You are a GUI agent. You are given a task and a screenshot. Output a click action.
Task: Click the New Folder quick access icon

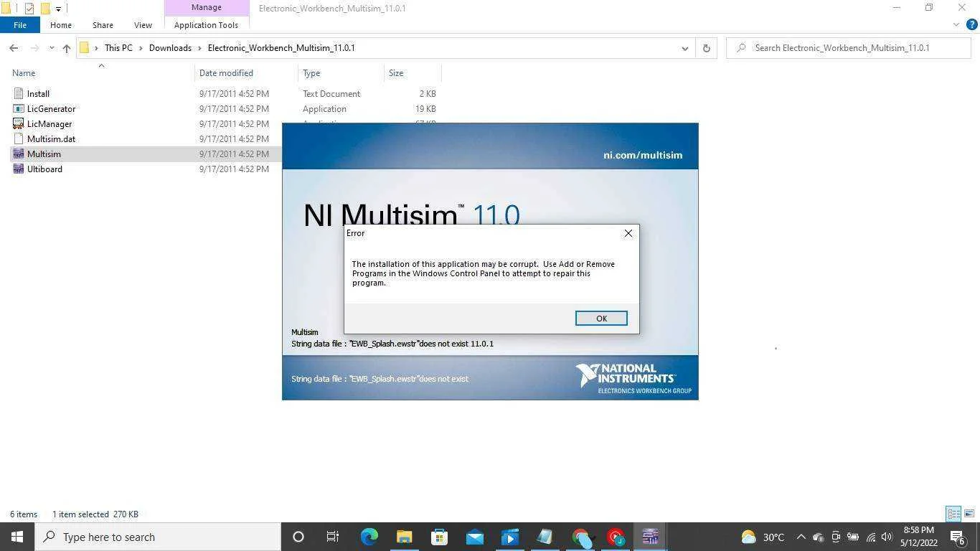tap(44, 9)
